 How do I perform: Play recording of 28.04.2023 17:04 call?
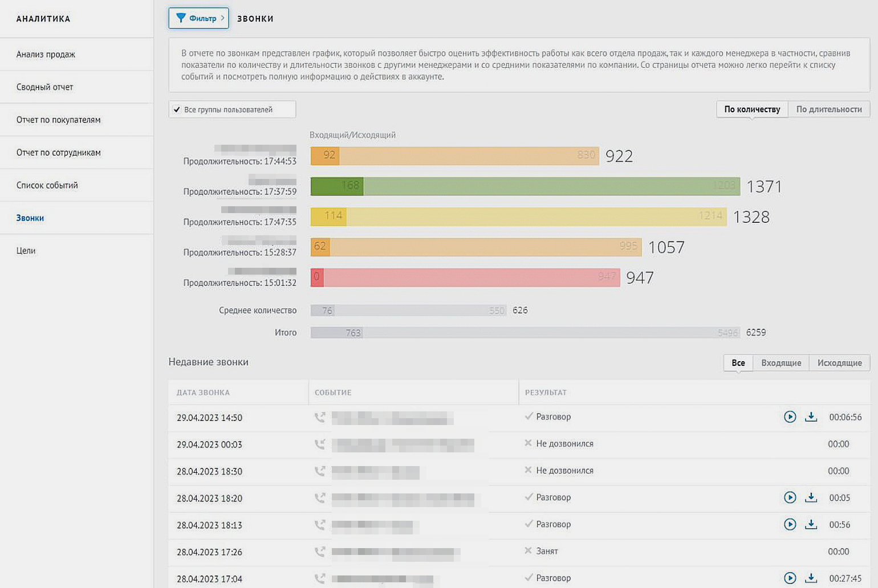790,578
